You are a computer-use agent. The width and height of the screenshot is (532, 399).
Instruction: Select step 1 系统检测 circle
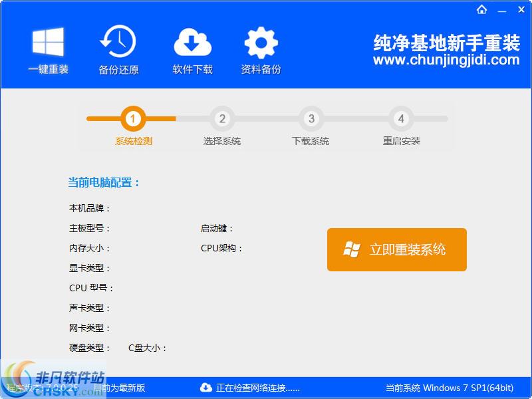click(x=132, y=118)
